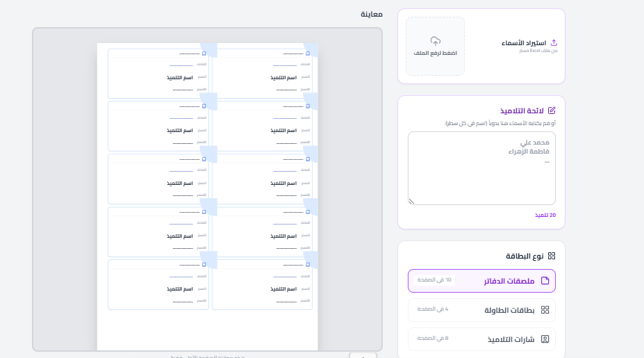Click the grid icon beside نوع البطاقة
Image resolution: width=644 pixels, height=358 pixels.
coord(552,256)
